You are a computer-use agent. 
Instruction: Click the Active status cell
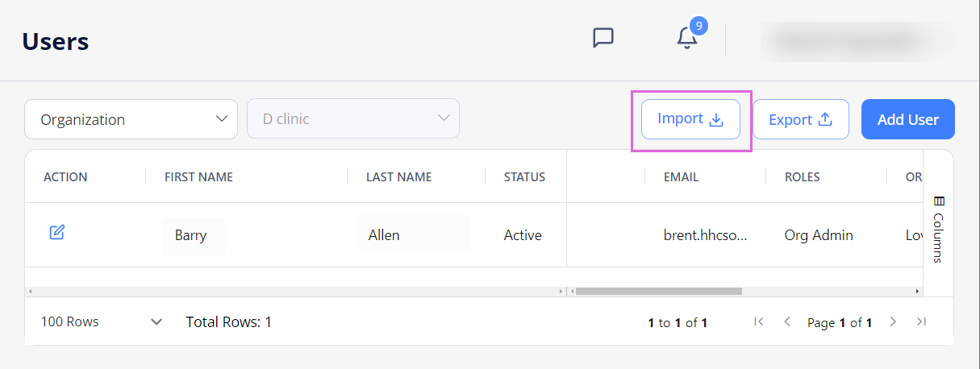point(523,235)
